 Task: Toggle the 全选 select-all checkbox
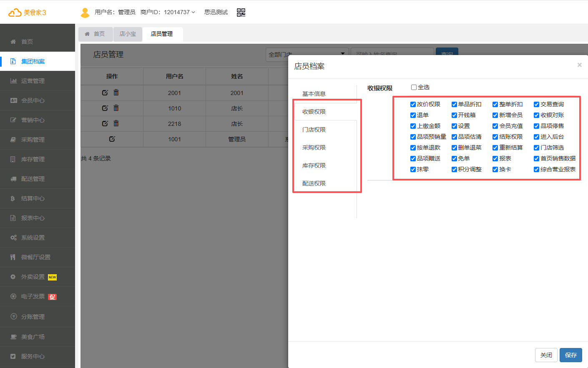[x=414, y=88]
